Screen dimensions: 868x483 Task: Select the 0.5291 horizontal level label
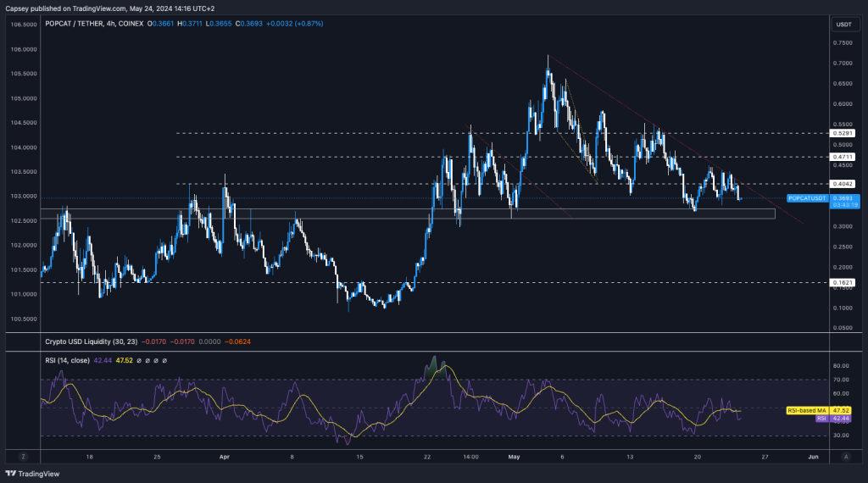[x=843, y=133]
